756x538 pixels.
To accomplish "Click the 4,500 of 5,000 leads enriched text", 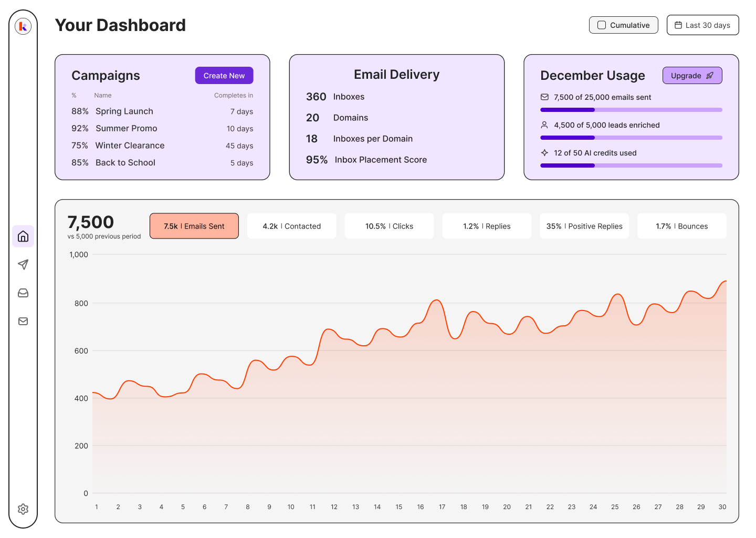I will pyautogui.click(x=607, y=125).
